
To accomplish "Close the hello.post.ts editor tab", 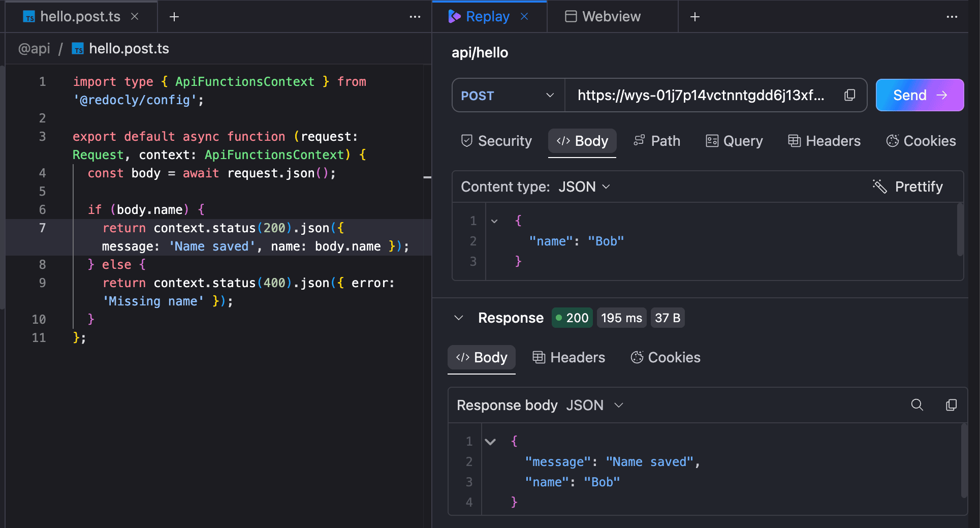I will (135, 17).
